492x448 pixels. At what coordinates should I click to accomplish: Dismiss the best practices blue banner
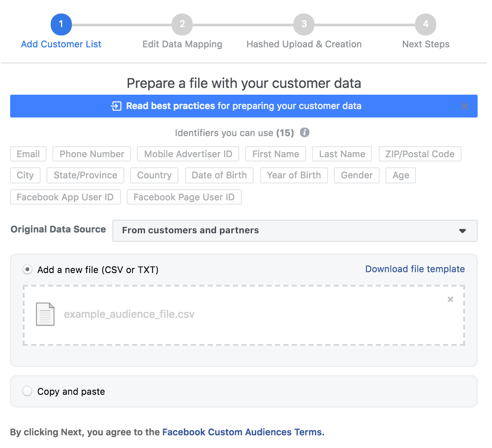(465, 106)
